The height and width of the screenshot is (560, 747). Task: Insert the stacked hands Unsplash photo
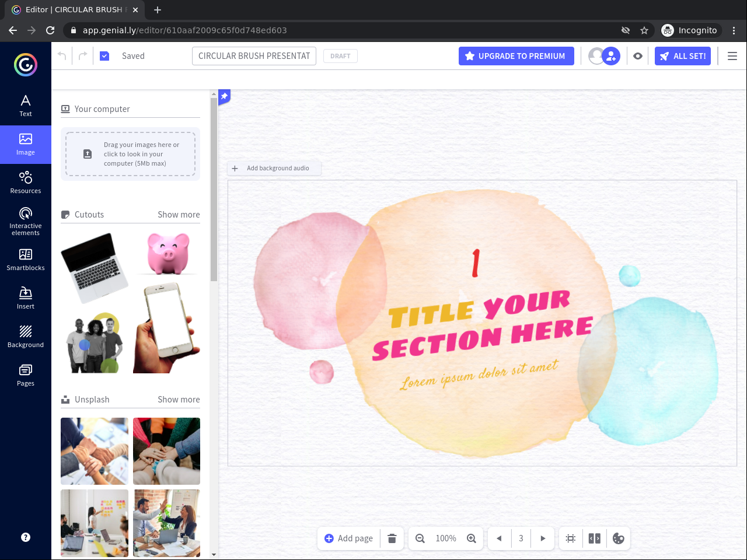point(95,451)
